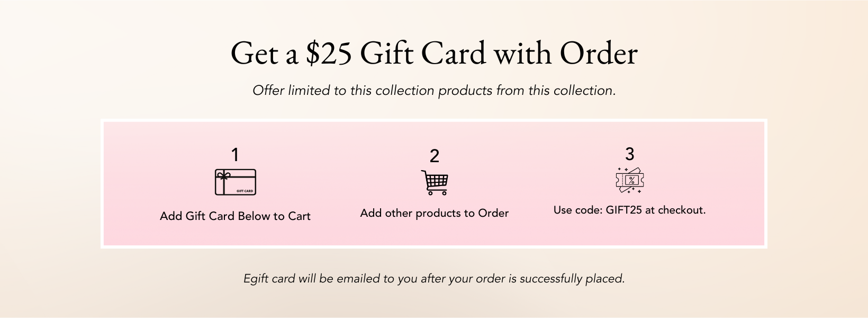Click the shopping cart icon

435,182
